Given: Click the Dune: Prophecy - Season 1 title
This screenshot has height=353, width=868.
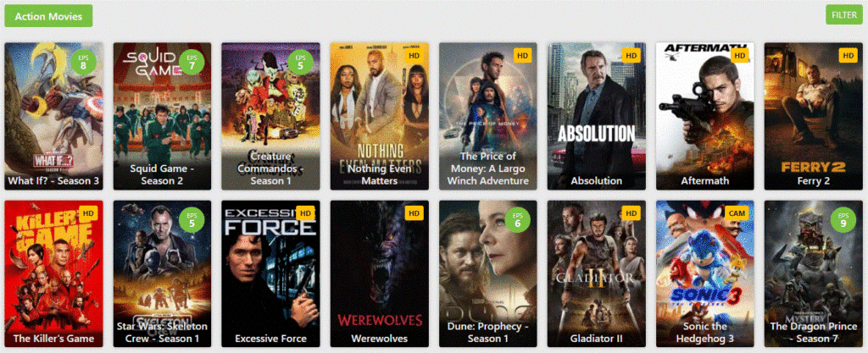Looking at the screenshot, I should pos(487,332).
